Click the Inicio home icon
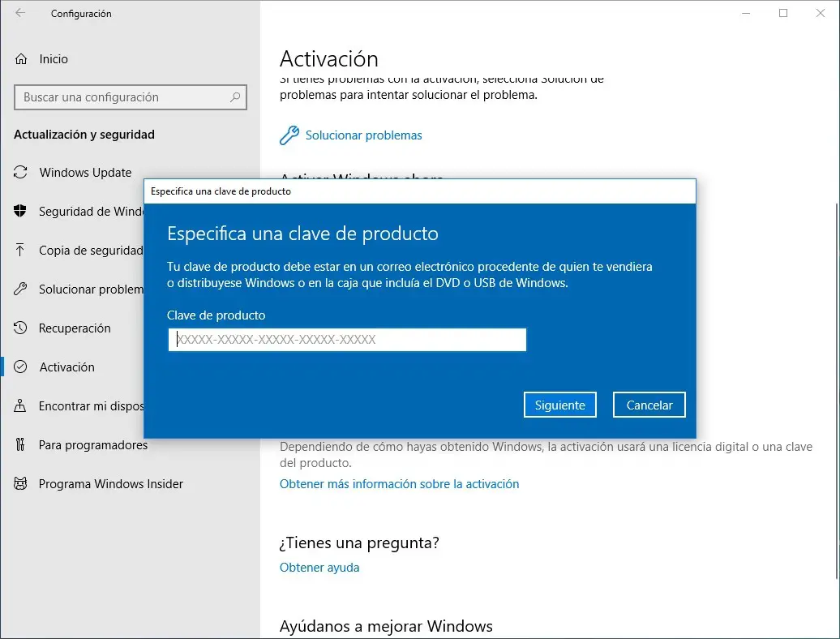 pyautogui.click(x=21, y=59)
